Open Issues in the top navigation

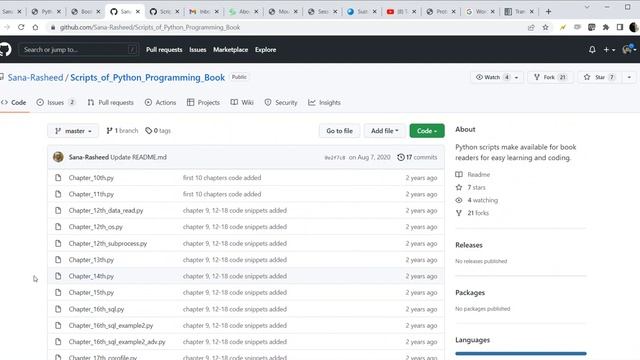198,49
